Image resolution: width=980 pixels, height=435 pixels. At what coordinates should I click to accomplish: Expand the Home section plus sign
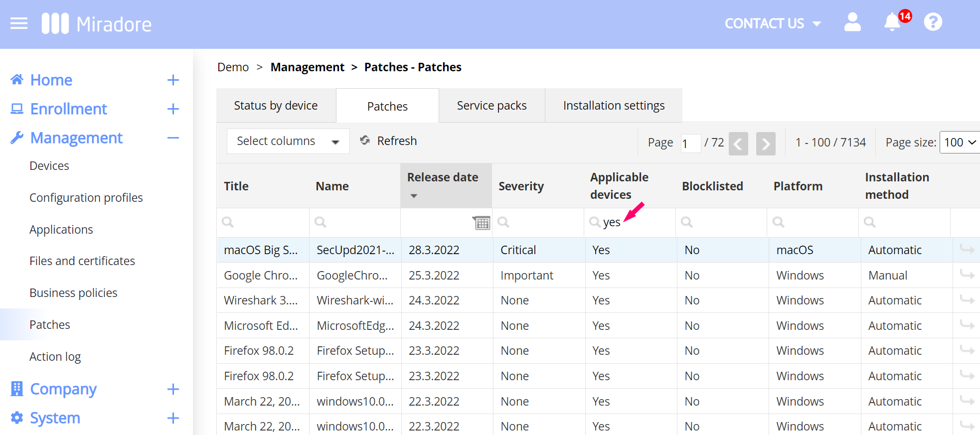[173, 80]
